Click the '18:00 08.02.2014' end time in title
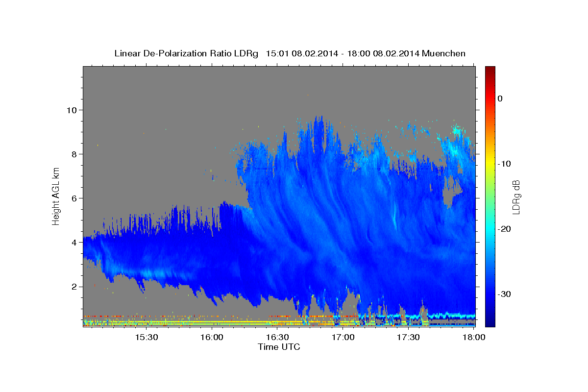 (384, 53)
